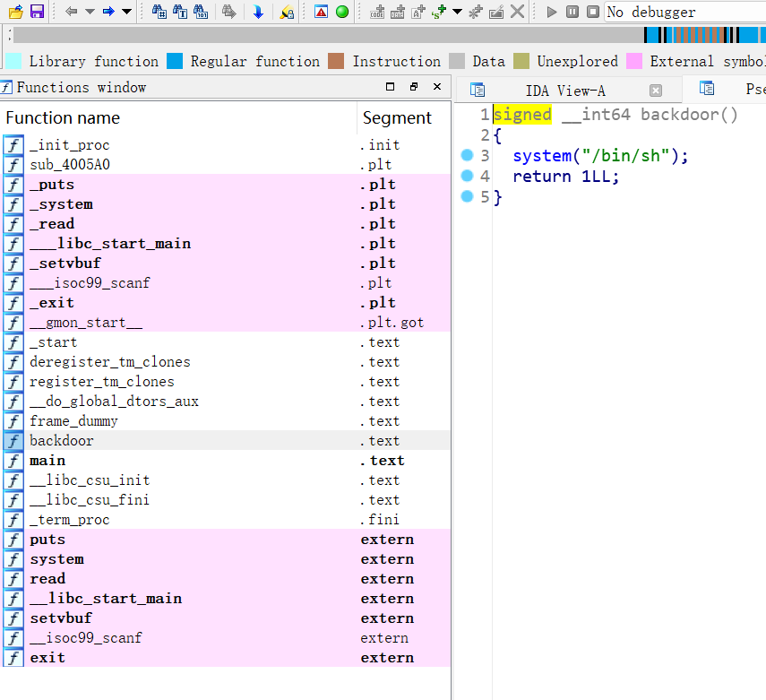Select the extern system function row
766x700 pixels.
226,558
